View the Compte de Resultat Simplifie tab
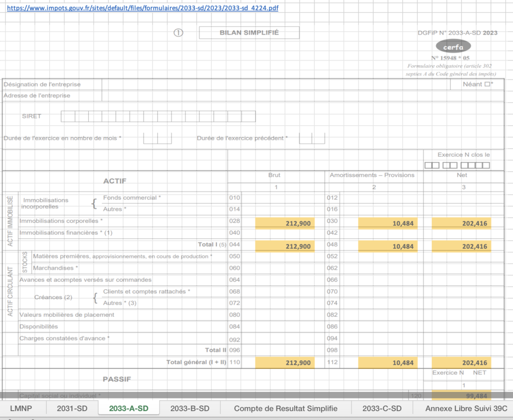The width and height of the screenshot is (513, 420). coord(286,408)
